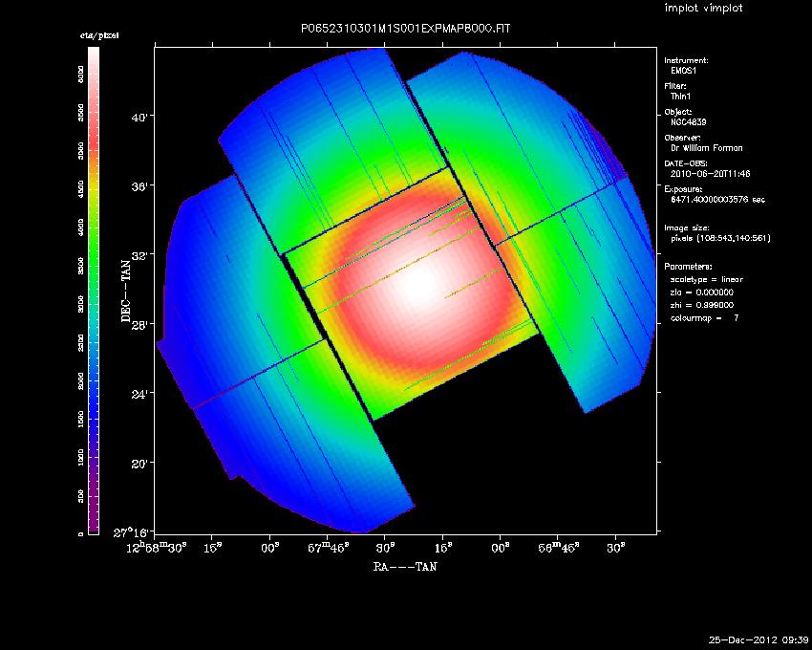
Task: Click the 'colourmap = 7' parameter
Action: (x=705, y=318)
